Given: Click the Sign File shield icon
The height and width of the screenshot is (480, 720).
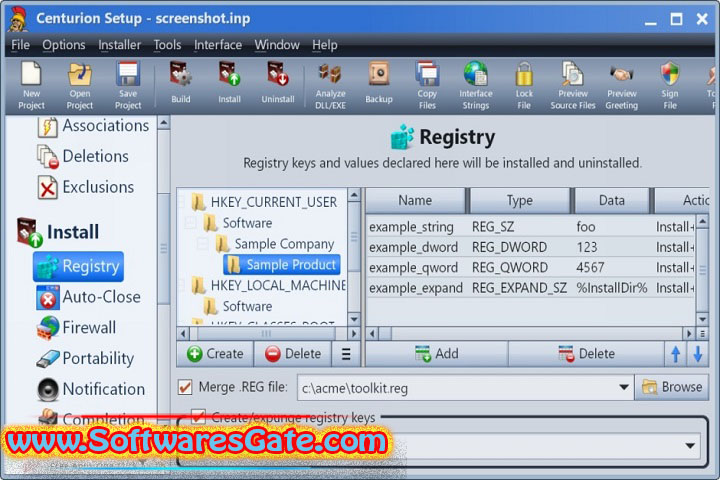Looking at the screenshot, I should 670,86.
